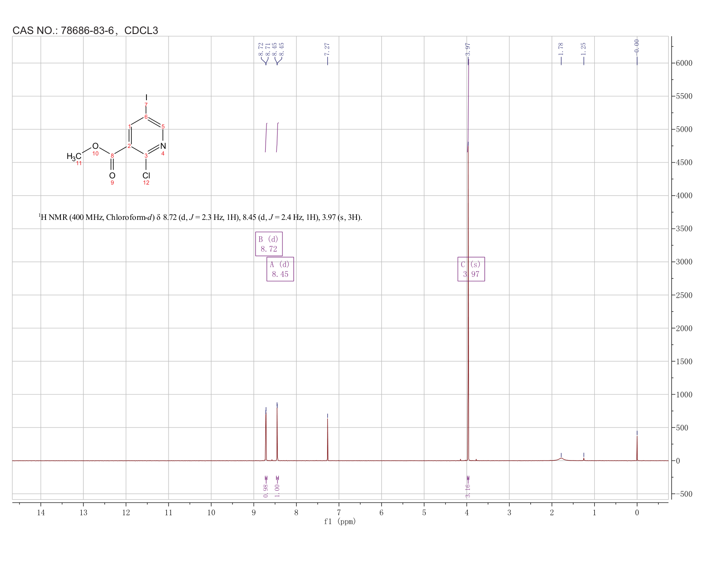This screenshot has height=563, width=728.
Task: Select the A (d) 8.45 multiplet box
Action: tap(280, 269)
